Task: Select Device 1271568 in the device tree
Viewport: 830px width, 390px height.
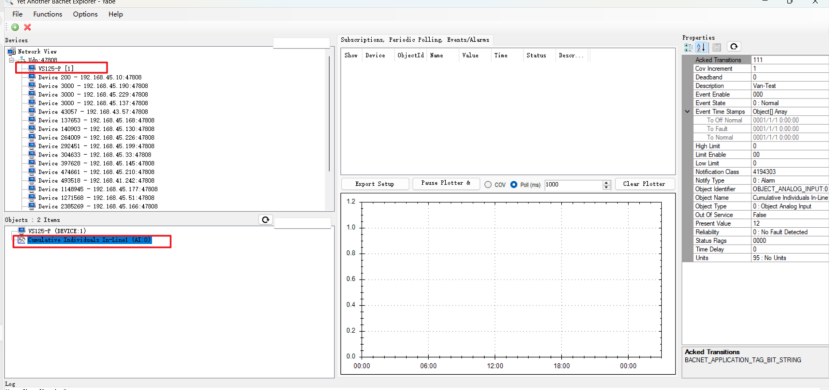Action: point(96,197)
